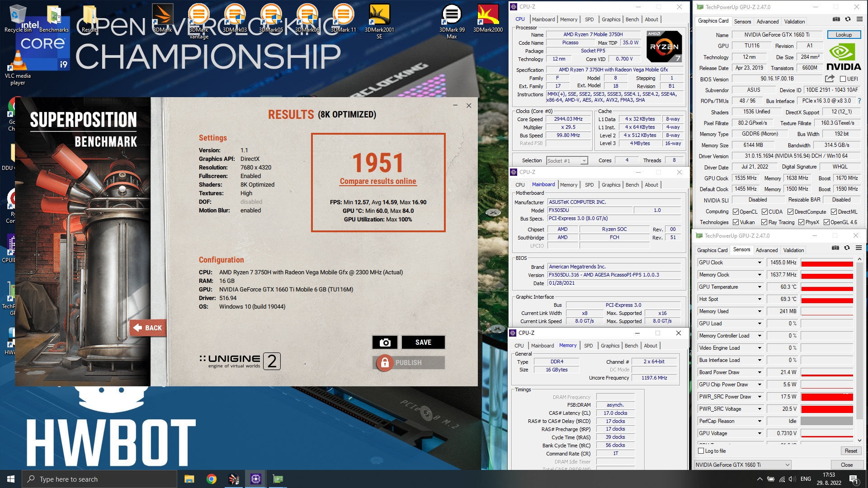
Task: Refresh the GPU-Z Sensors window
Action: [847, 248]
